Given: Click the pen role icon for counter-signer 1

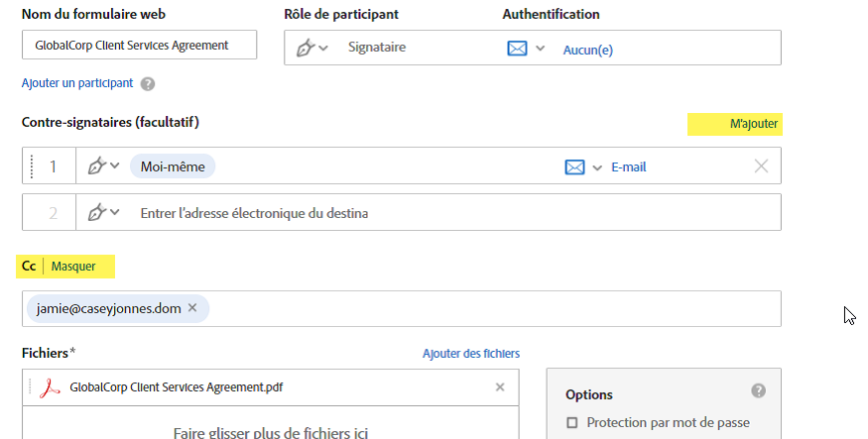Looking at the screenshot, I should [98, 166].
